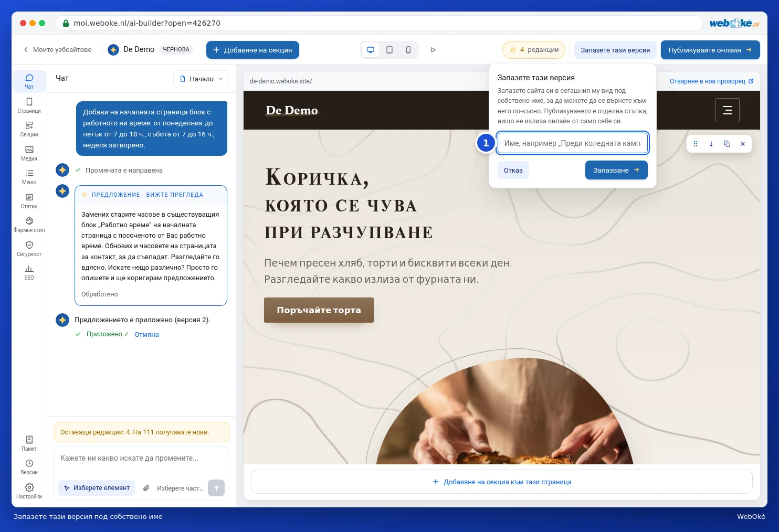Image resolution: width=779 pixels, height=532 pixels.
Task: Cancel with the Отказ button
Action: pos(513,170)
